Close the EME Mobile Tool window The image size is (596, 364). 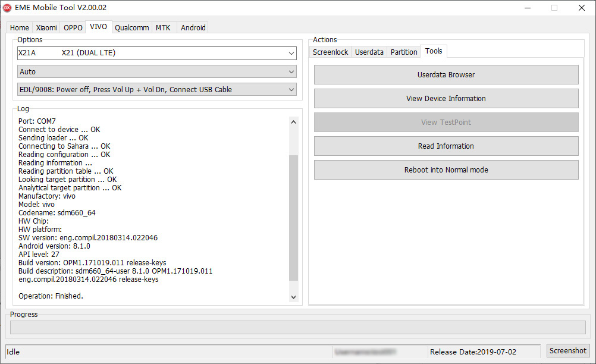tap(582, 8)
